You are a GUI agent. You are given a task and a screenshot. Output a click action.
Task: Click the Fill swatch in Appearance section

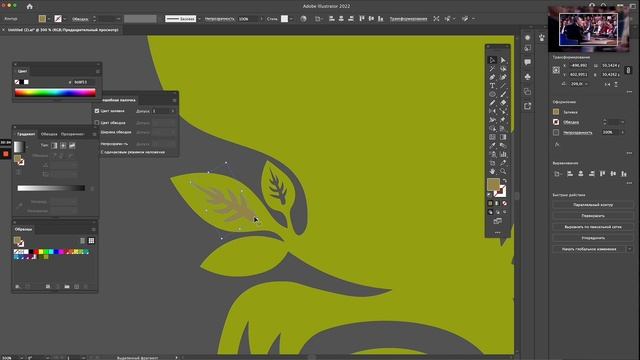pyautogui.click(x=556, y=112)
